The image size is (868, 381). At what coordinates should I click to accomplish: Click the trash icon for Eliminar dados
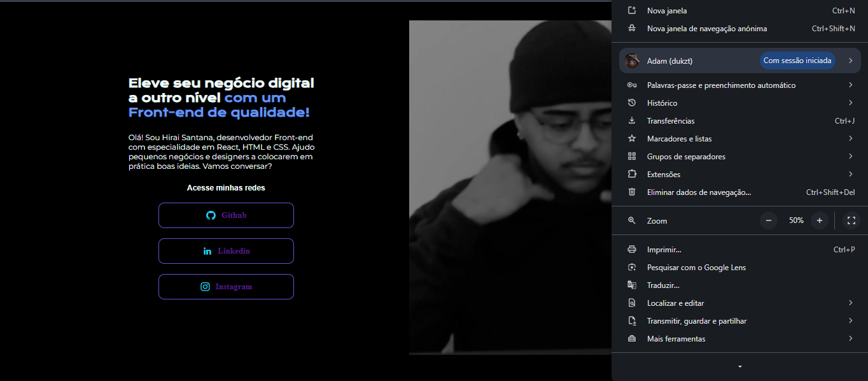(632, 192)
